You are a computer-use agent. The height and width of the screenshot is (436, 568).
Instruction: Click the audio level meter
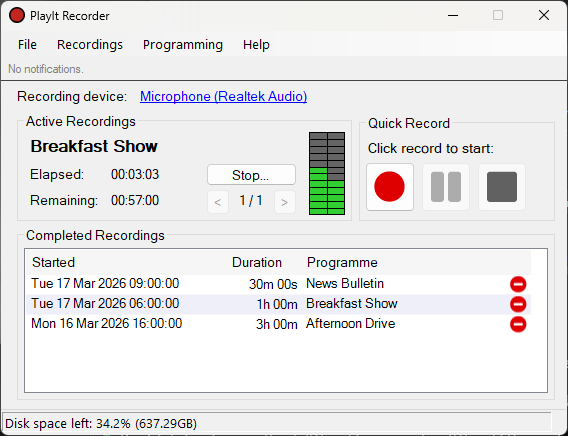coord(327,173)
